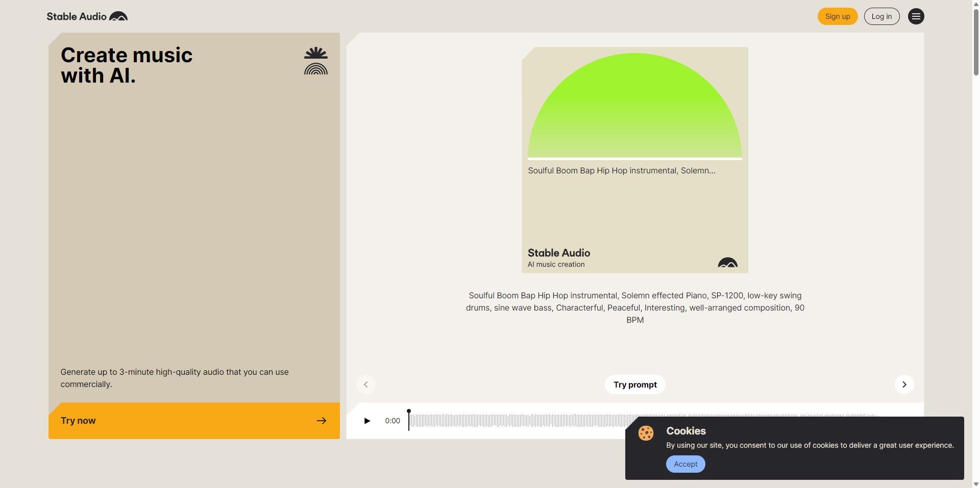Click the cookie icon in the cookie notice
The width and height of the screenshot is (980, 488).
pyautogui.click(x=646, y=433)
